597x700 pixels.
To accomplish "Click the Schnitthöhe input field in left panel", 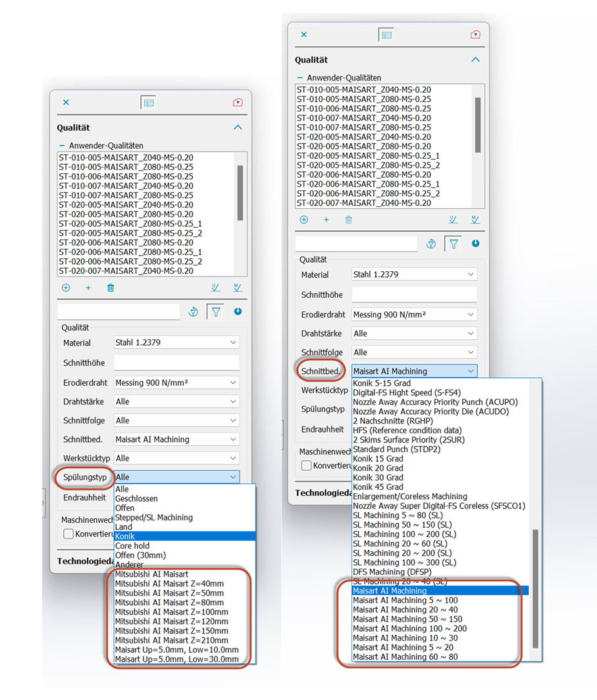I will [176, 363].
